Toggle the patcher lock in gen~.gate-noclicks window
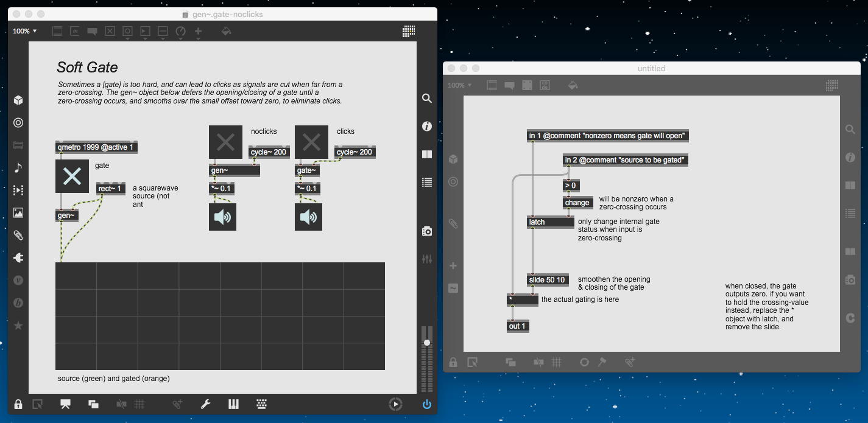 click(x=18, y=404)
